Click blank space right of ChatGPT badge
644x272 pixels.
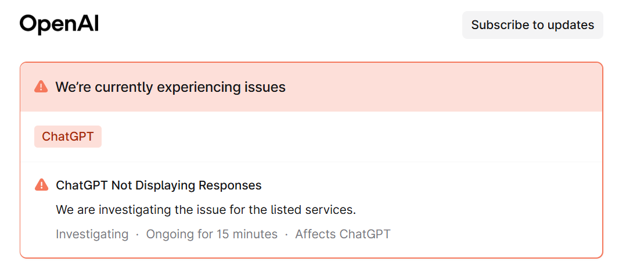(x=348, y=137)
